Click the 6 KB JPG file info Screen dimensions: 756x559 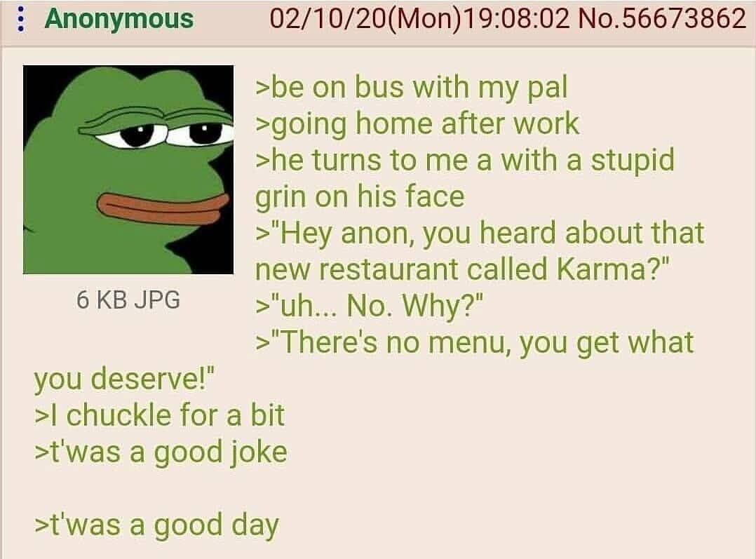pyautogui.click(x=128, y=300)
